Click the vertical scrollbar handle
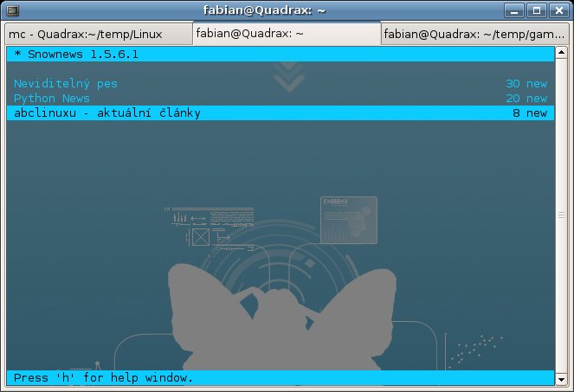The width and height of the screenshot is (574, 392). coord(561,216)
